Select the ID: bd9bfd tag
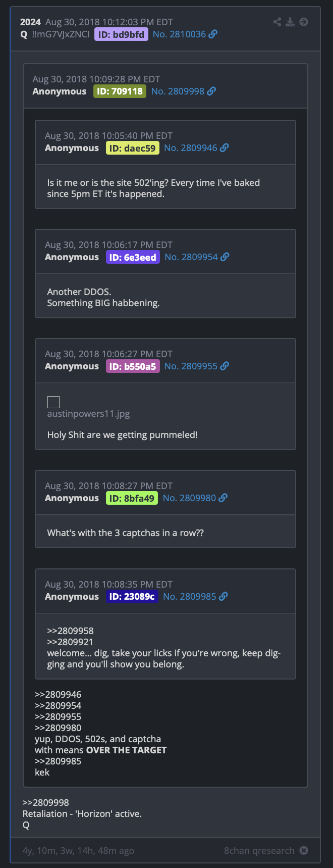 121,34
